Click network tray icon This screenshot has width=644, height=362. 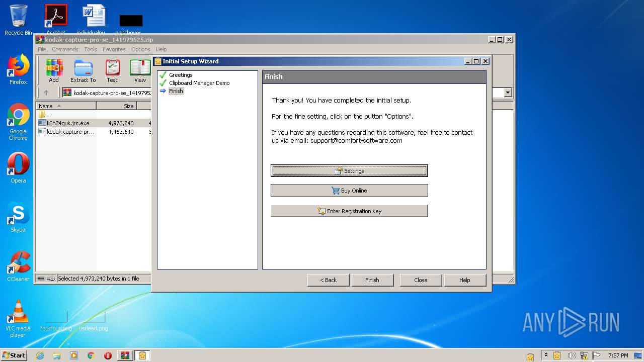point(584,355)
